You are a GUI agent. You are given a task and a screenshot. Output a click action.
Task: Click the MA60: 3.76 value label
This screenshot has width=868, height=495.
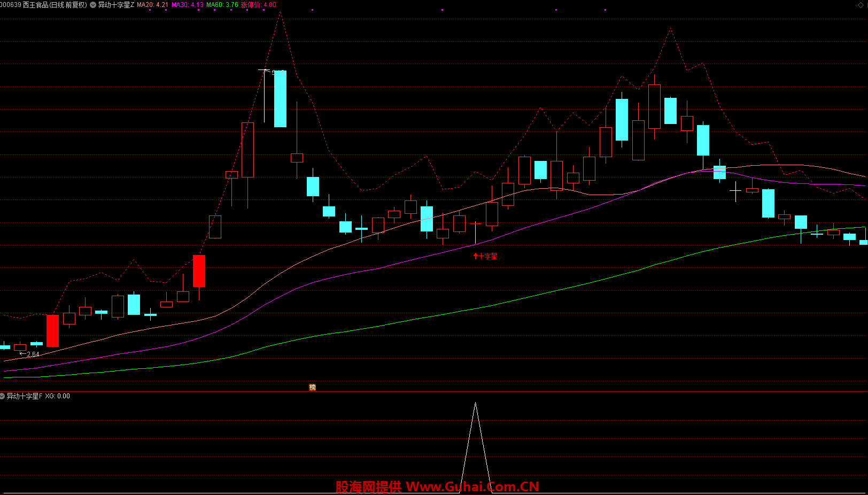click(x=222, y=5)
